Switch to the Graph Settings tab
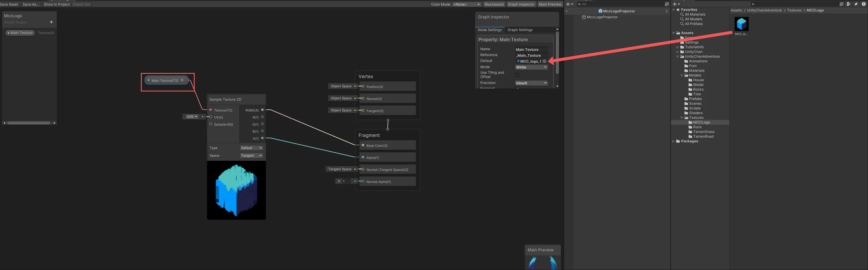The height and width of the screenshot is (270, 868). click(519, 30)
